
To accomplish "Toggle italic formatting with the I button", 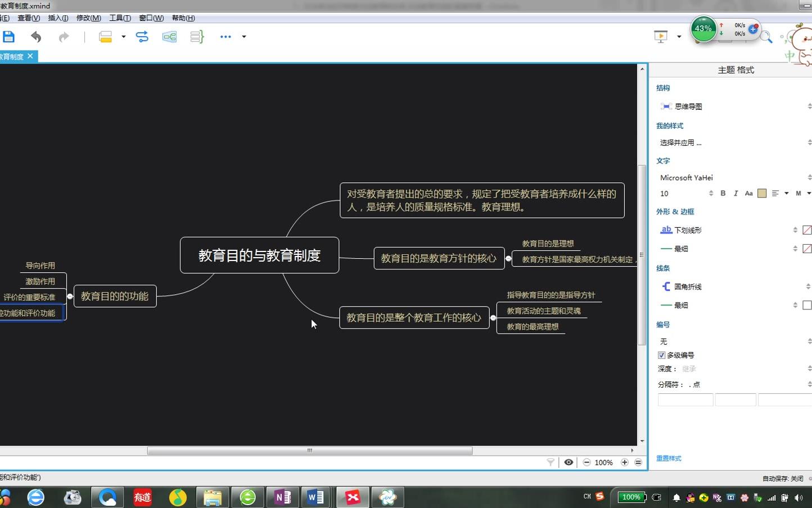I will pos(735,193).
